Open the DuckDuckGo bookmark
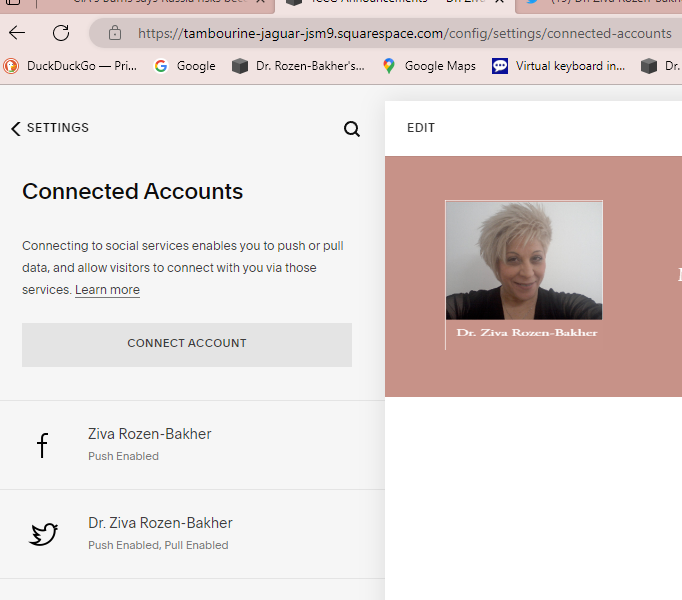682x600 pixels. pyautogui.click(x=70, y=66)
